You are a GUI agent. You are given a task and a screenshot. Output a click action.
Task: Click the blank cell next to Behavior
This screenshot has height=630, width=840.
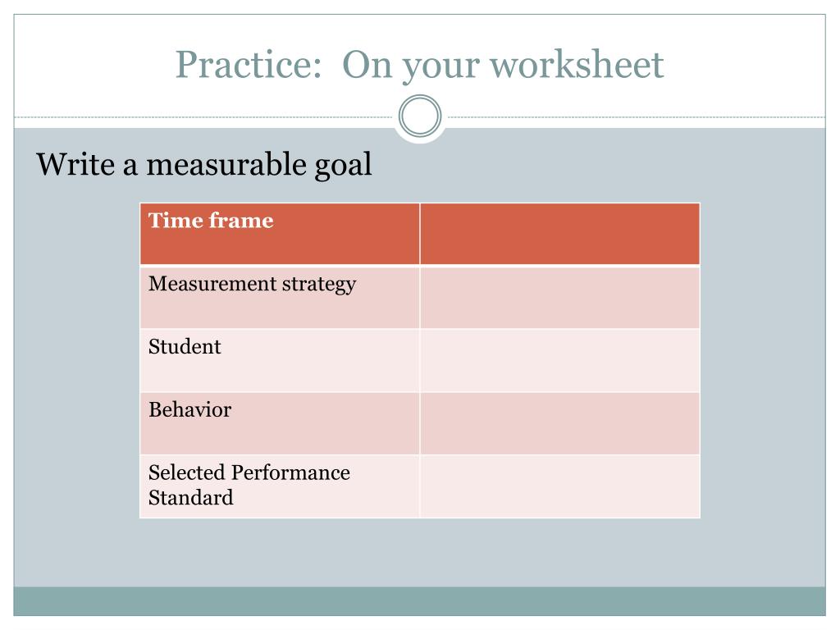point(559,423)
